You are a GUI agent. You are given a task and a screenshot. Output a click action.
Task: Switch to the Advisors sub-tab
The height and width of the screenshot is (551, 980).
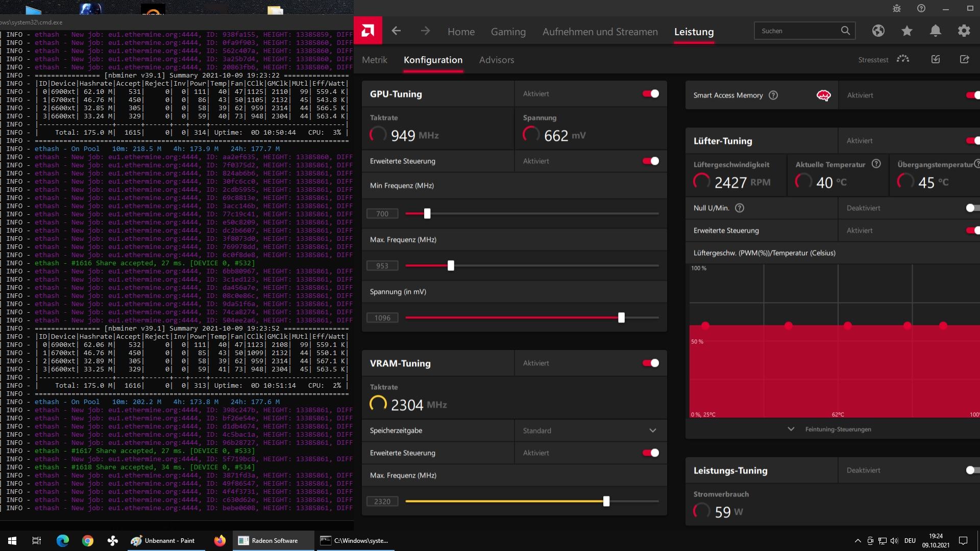497,60
